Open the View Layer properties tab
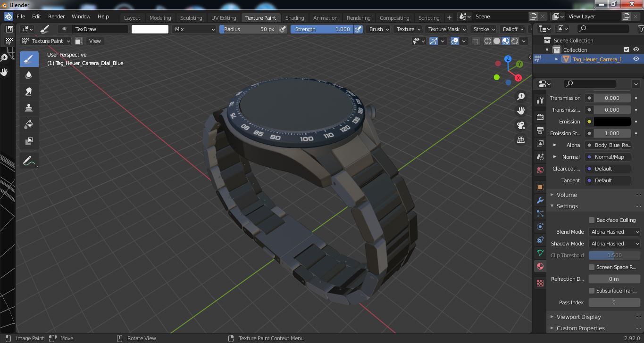Image resolution: width=644 pixels, height=343 pixels. tap(540, 143)
